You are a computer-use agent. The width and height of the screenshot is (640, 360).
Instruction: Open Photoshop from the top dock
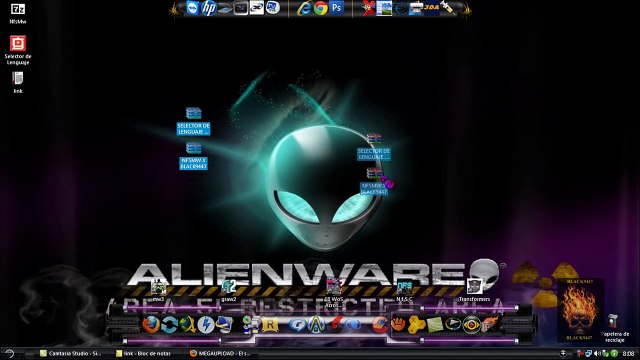click(x=337, y=8)
